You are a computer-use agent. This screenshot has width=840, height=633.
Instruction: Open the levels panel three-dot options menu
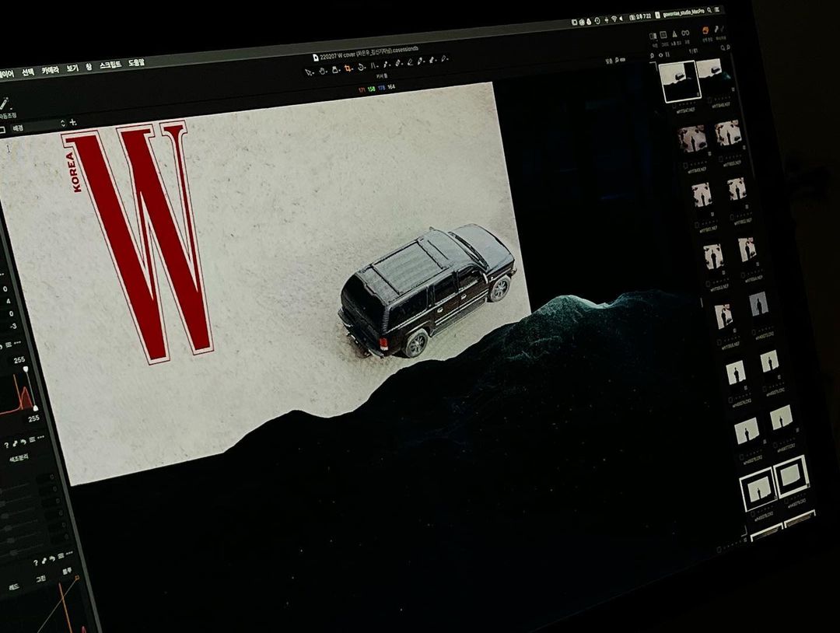19,344
